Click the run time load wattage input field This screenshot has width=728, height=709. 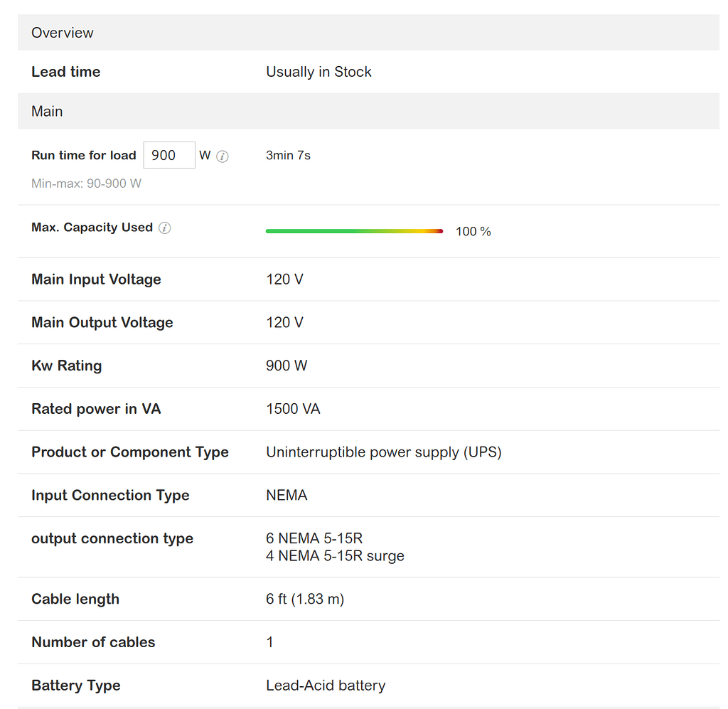coord(168,155)
